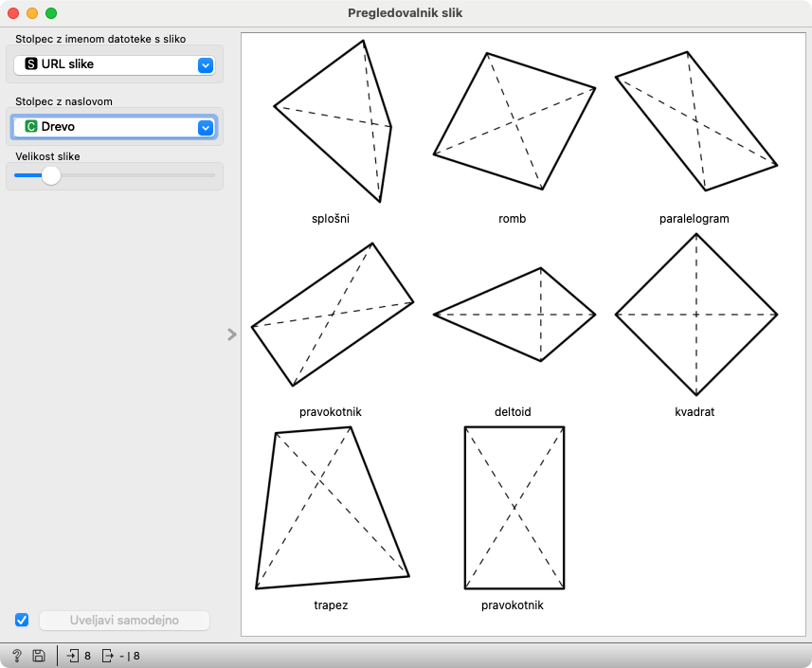Click the Velikost slike slider handle

coord(51,175)
